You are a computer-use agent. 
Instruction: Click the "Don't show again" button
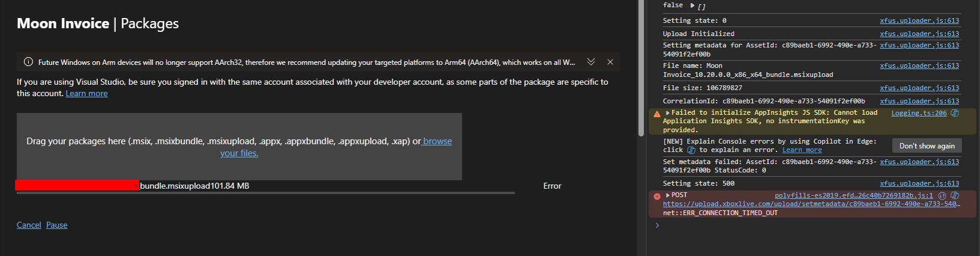click(927, 146)
